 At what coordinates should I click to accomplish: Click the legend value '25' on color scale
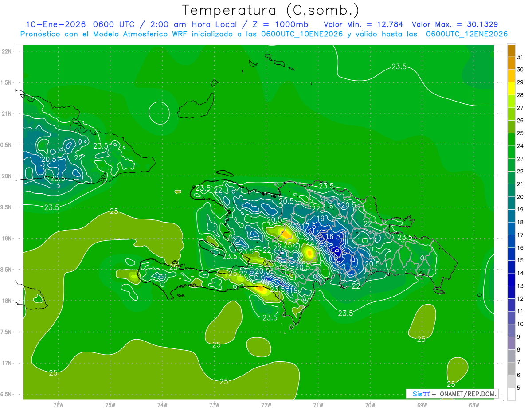tap(520, 133)
